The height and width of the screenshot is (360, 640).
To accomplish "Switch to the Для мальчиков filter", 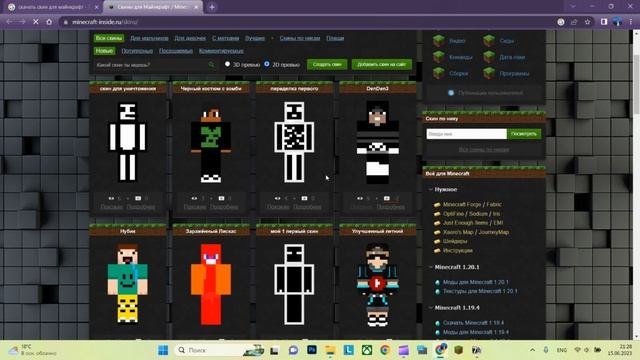I will point(149,38).
